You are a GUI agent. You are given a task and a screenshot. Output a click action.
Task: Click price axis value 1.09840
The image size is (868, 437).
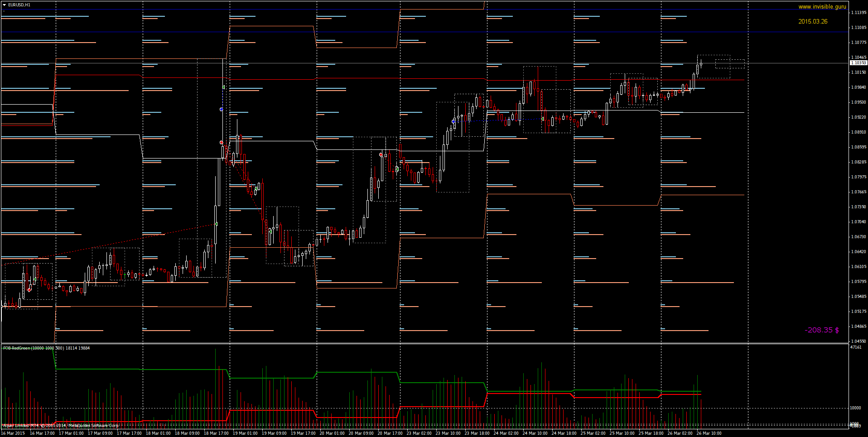pyautogui.click(x=858, y=87)
